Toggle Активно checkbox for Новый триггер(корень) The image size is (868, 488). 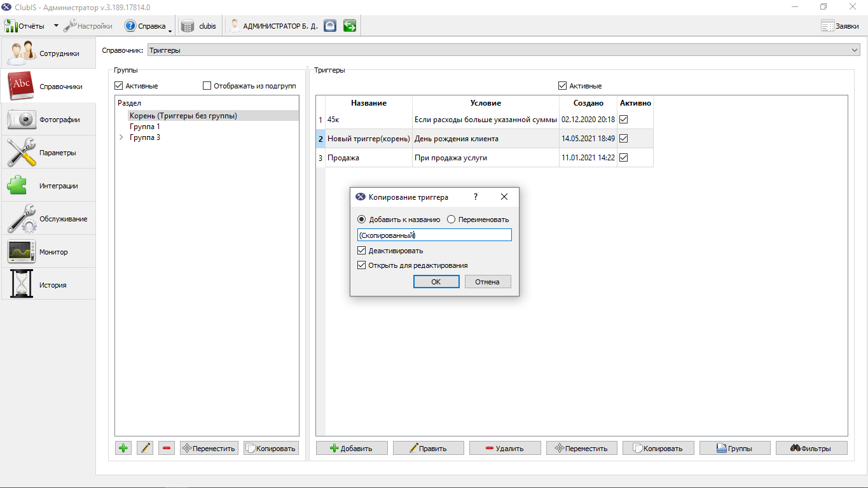tap(624, 138)
